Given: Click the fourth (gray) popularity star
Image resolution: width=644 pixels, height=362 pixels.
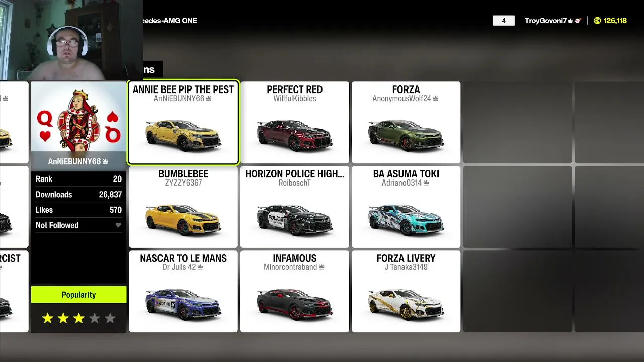Looking at the screenshot, I should click(95, 318).
